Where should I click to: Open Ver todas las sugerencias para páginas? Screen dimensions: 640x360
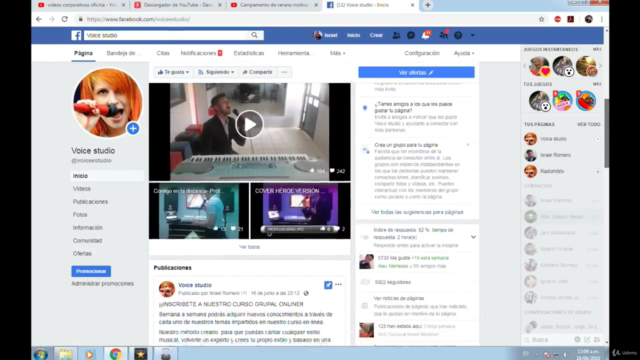[x=417, y=212]
